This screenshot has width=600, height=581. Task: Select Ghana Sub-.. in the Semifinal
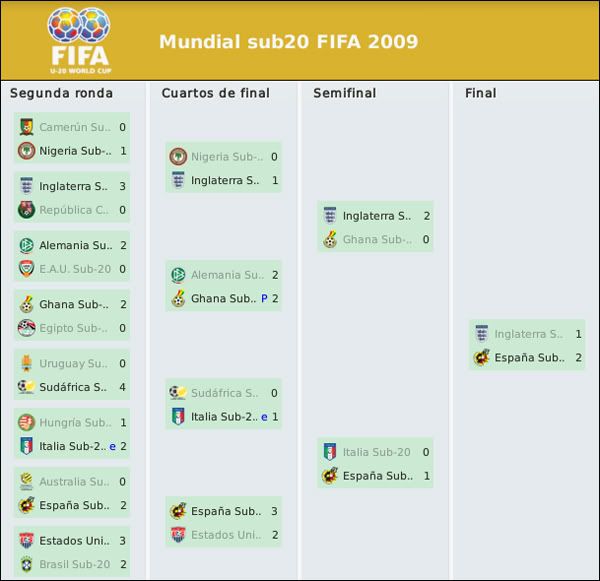click(x=377, y=240)
